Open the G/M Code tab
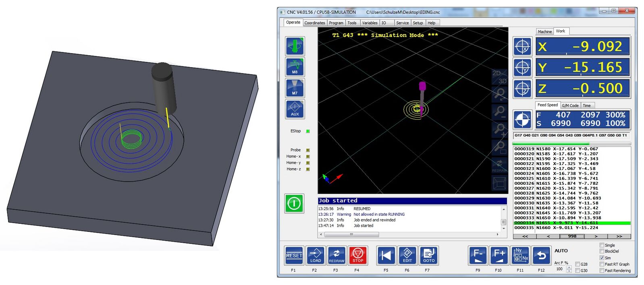The height and width of the screenshot is (285, 644). click(570, 105)
